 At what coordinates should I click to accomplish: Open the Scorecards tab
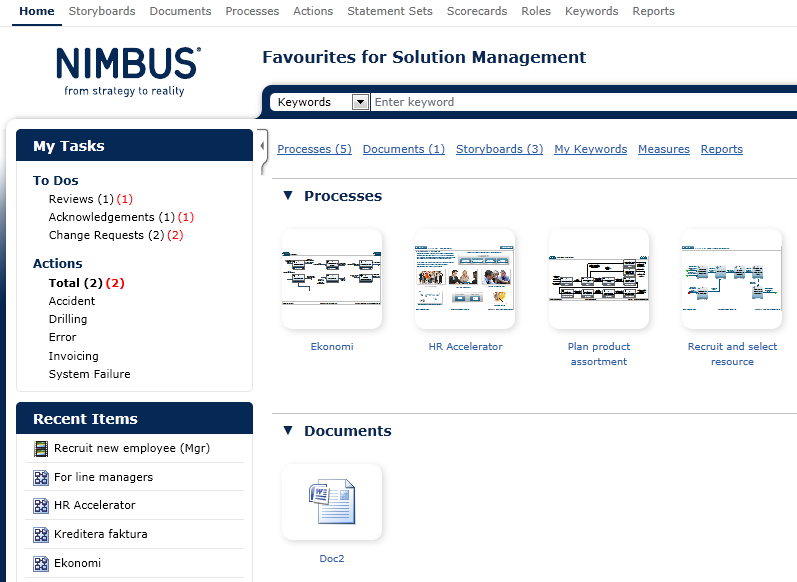click(x=477, y=11)
